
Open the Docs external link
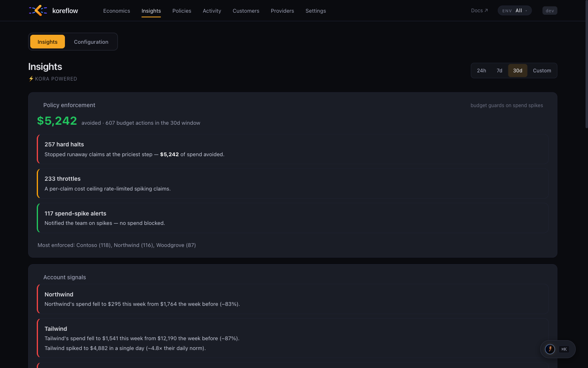[x=479, y=11]
